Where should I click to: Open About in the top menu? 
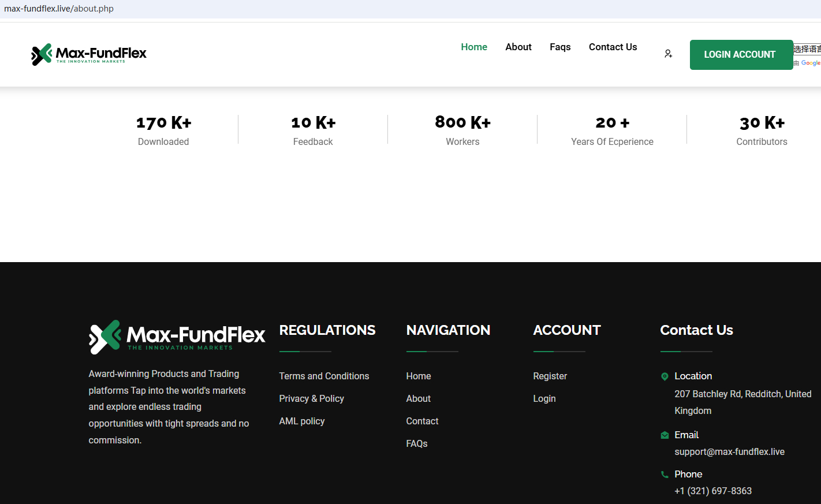(518, 47)
